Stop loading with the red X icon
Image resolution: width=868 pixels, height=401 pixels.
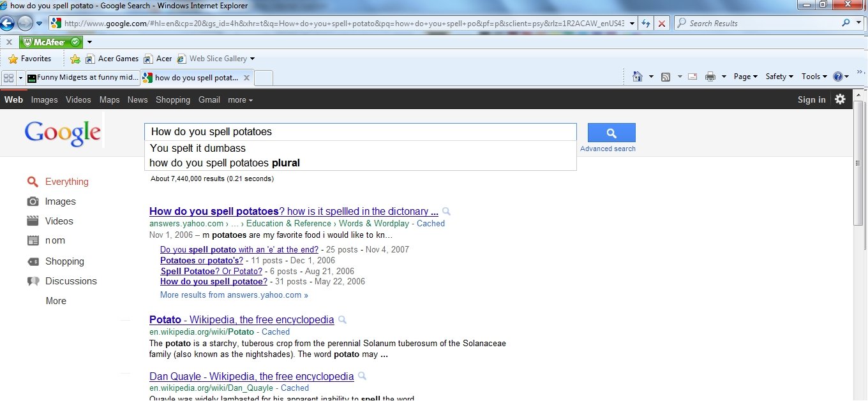[662, 24]
